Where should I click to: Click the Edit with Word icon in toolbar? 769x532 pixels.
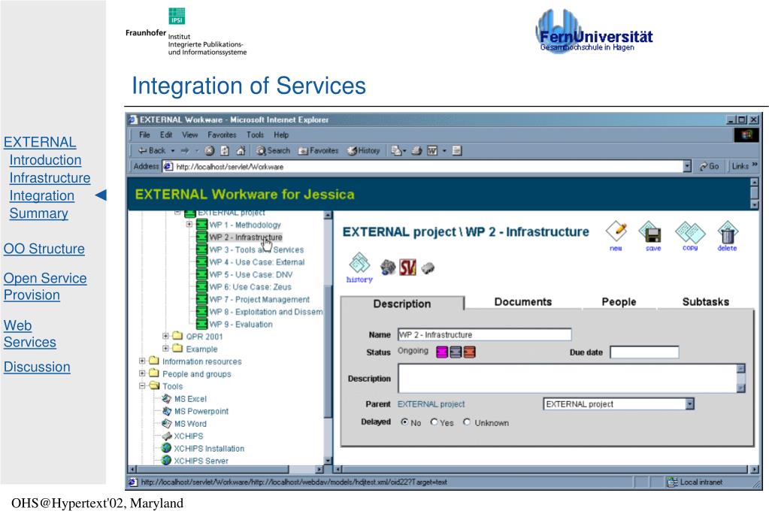pyautogui.click(x=432, y=150)
